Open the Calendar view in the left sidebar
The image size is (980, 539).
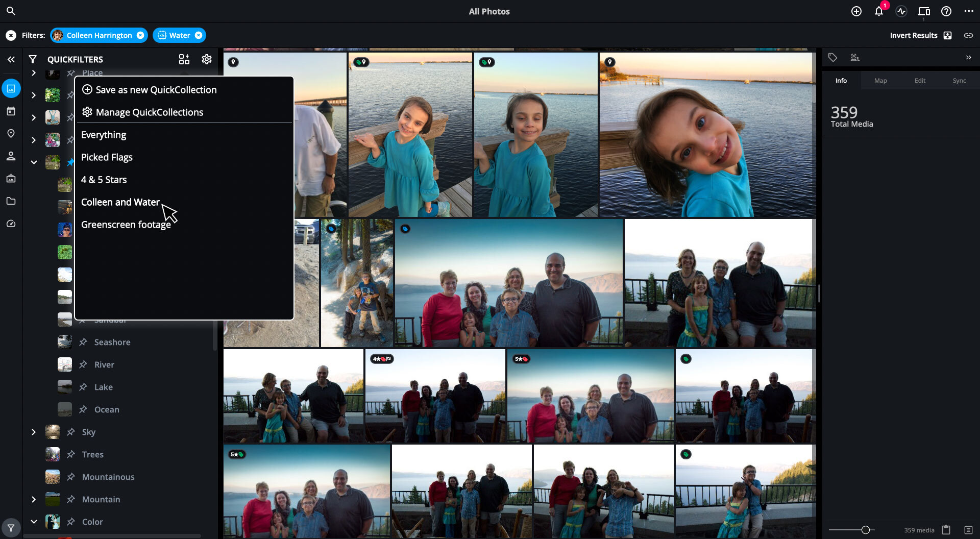pos(11,111)
